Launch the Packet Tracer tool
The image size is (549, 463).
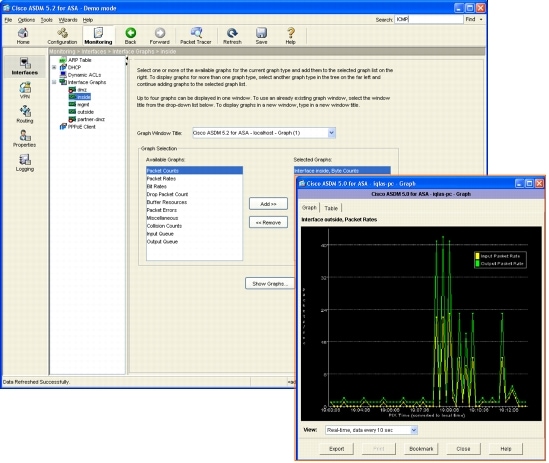196,36
